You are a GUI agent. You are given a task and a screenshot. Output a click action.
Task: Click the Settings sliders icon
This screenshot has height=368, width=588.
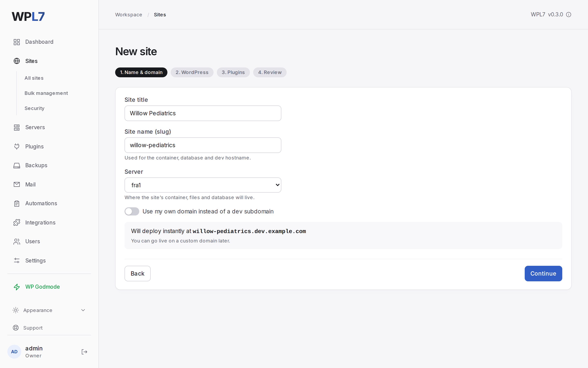17,260
